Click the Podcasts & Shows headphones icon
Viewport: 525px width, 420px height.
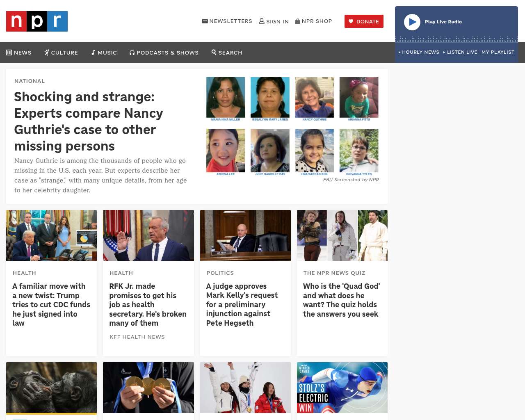(132, 52)
